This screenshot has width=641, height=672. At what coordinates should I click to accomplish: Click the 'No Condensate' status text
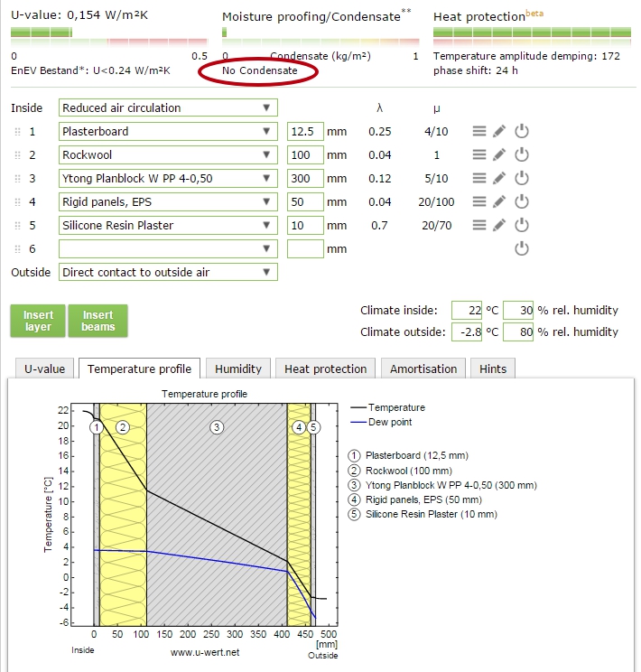point(260,70)
